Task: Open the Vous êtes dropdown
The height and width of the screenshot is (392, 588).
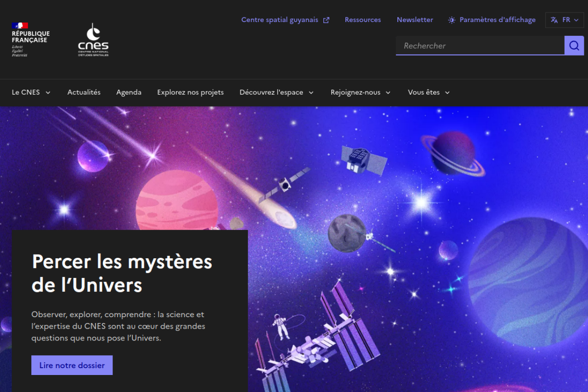Action: click(429, 92)
